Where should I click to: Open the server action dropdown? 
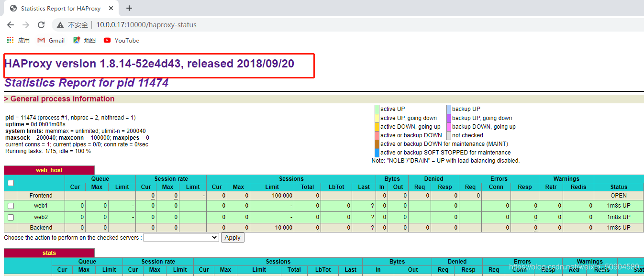click(x=181, y=237)
